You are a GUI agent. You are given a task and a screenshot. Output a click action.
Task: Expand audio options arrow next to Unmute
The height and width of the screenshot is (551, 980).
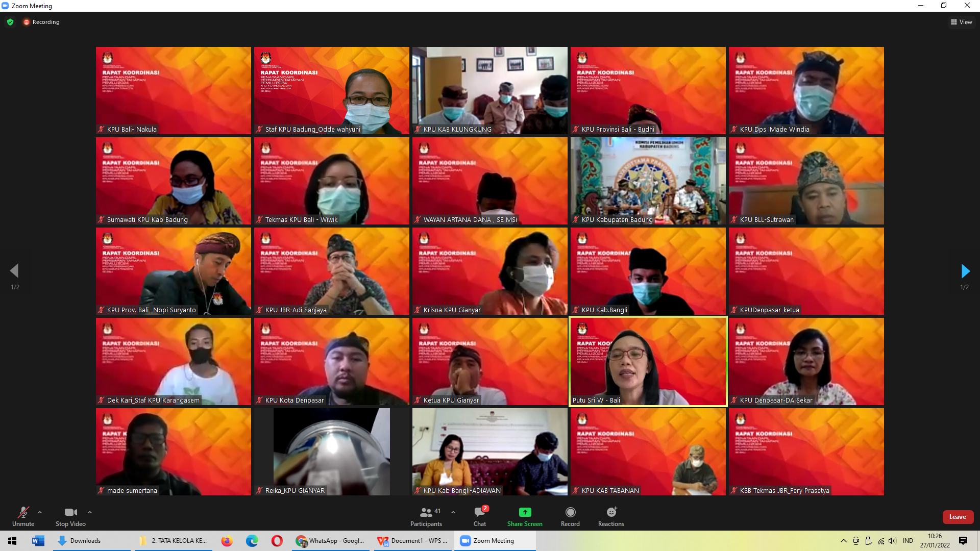click(40, 512)
